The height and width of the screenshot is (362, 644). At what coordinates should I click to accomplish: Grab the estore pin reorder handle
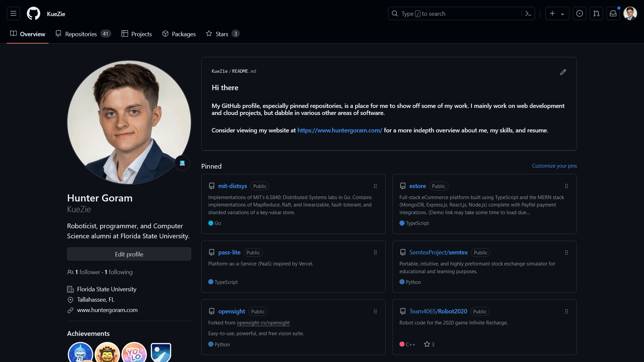567,186
